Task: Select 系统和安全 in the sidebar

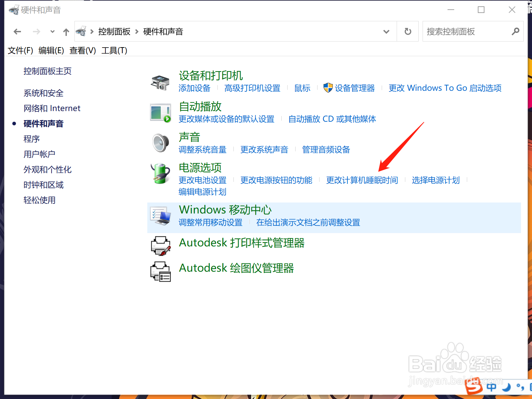Action: (x=43, y=93)
